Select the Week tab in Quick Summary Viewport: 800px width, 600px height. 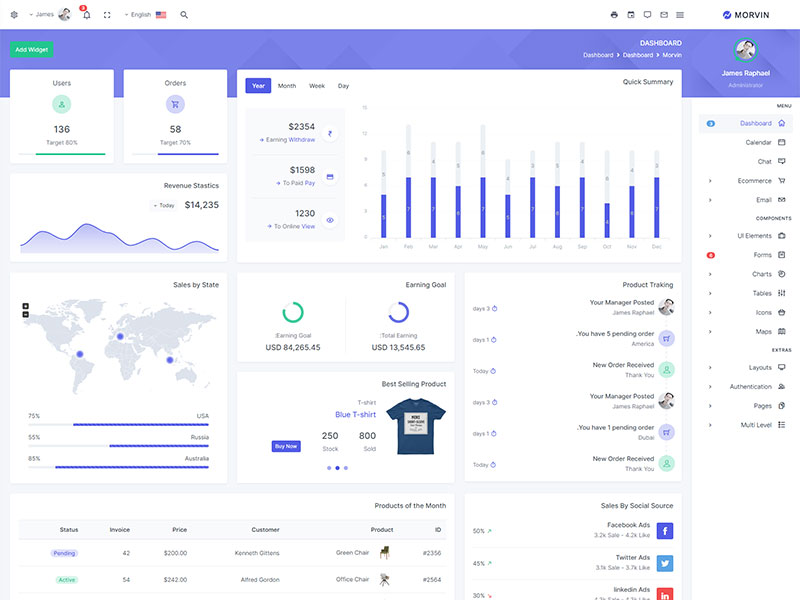coord(317,86)
